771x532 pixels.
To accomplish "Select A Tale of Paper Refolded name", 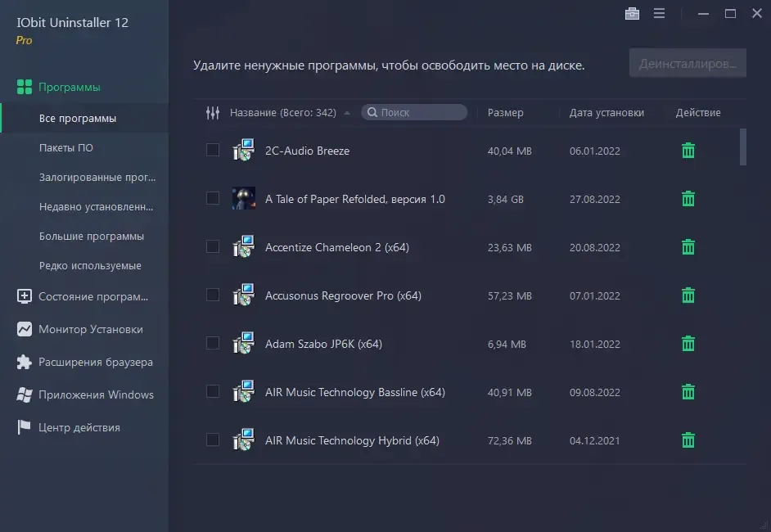I will pos(354,199).
